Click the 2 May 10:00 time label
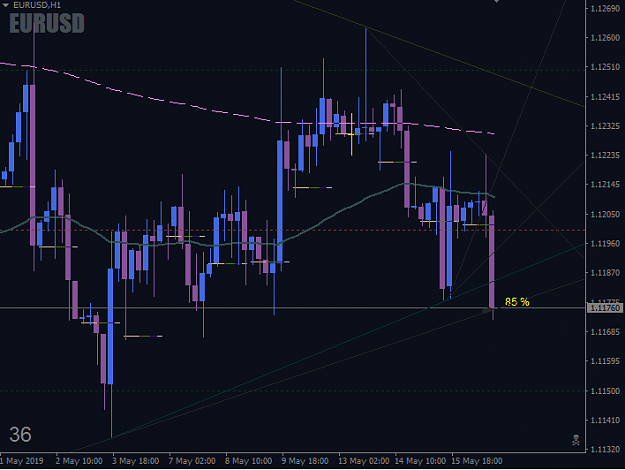This screenshot has height=470, width=625. click(x=79, y=461)
